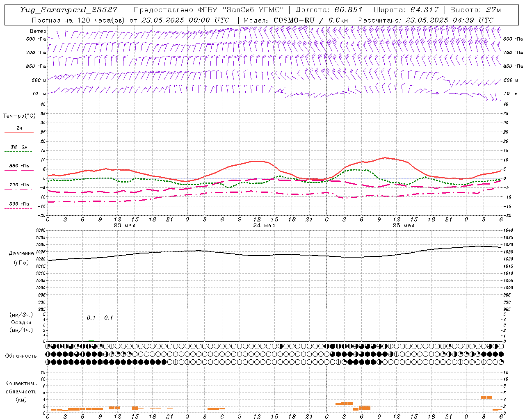Click the (мм/3ч.) precipitation unit label
The width and height of the screenshot is (525, 420).
21,315
